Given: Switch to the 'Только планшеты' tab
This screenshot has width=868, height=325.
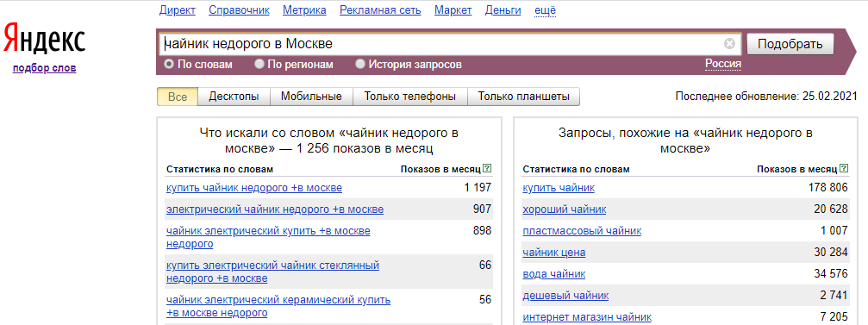Looking at the screenshot, I should coord(524,97).
